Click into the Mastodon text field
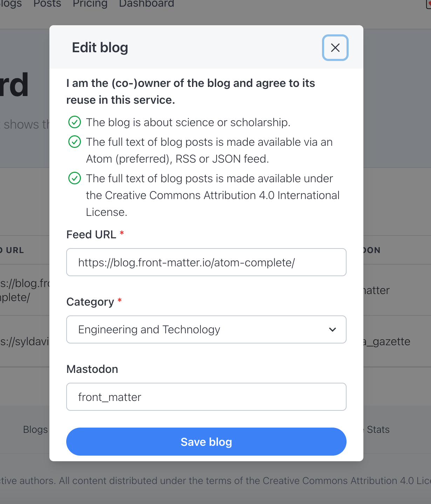The image size is (431, 504). tap(206, 397)
